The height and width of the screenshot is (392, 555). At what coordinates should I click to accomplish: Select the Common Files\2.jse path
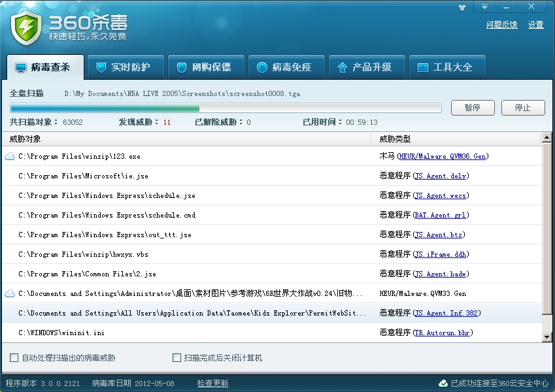click(87, 274)
